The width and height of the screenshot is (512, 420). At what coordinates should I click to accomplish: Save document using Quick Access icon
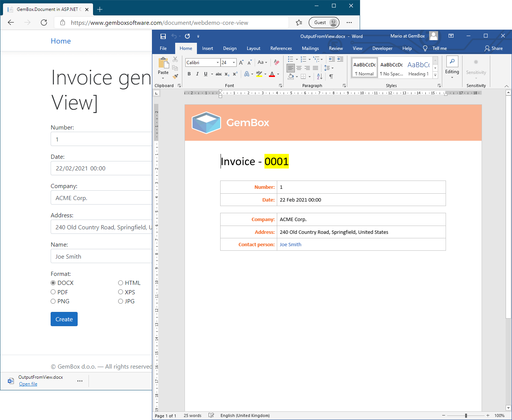click(163, 36)
